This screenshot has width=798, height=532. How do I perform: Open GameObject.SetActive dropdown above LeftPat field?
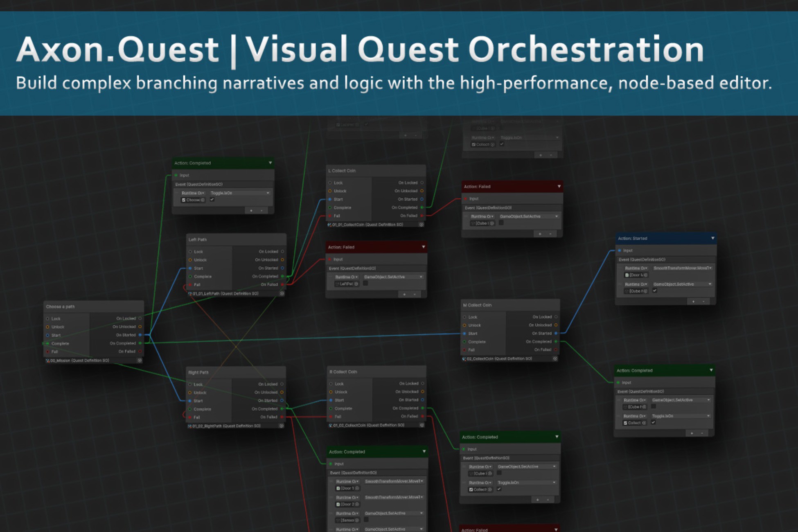pyautogui.click(x=393, y=277)
